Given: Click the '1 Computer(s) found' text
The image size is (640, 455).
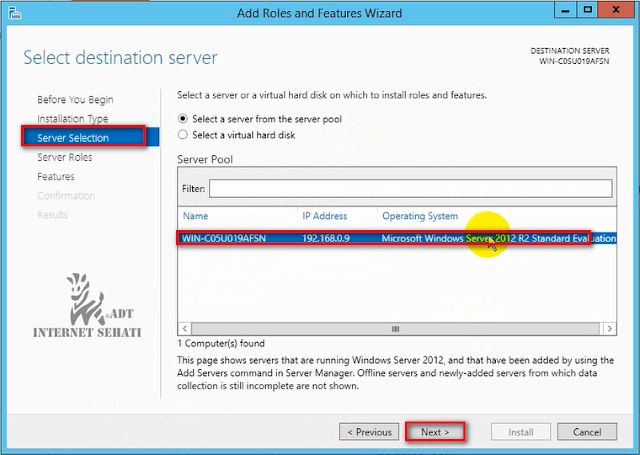Looking at the screenshot, I should click(221, 343).
